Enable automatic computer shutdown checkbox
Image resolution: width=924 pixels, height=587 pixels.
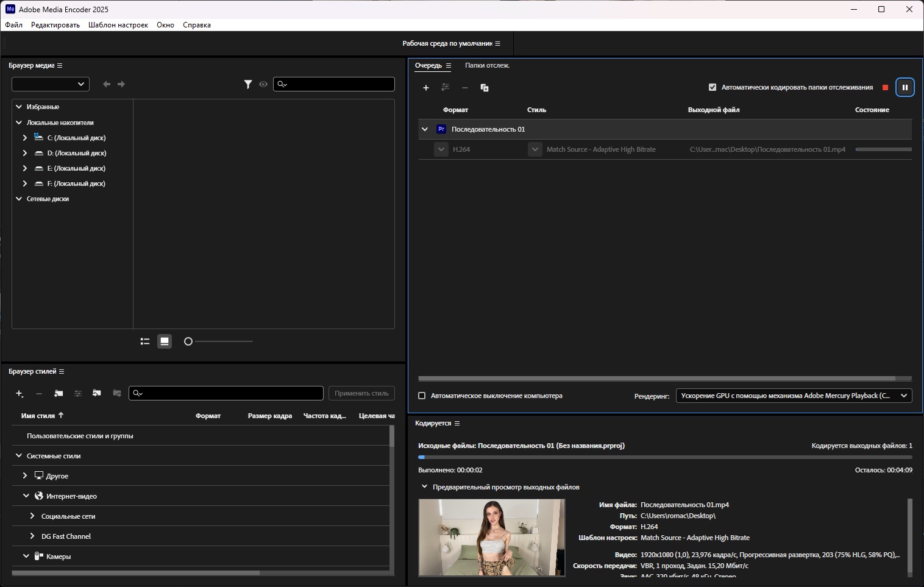[422, 396]
